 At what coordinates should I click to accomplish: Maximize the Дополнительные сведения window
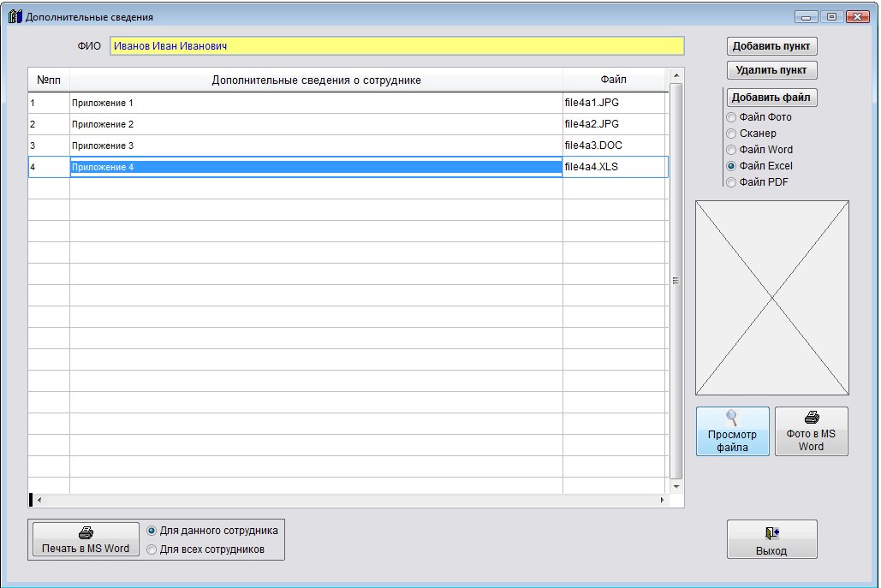click(x=831, y=17)
